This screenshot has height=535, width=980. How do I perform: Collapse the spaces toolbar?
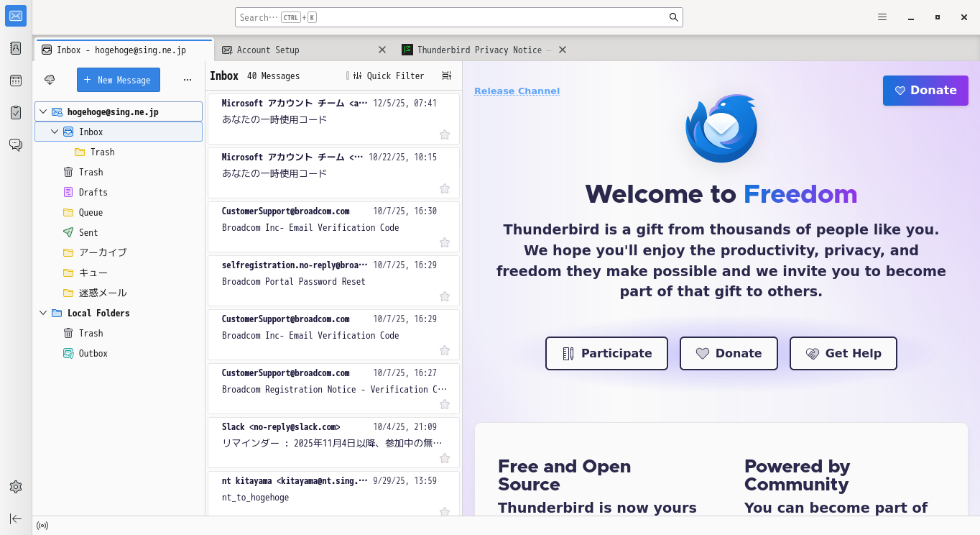16,518
